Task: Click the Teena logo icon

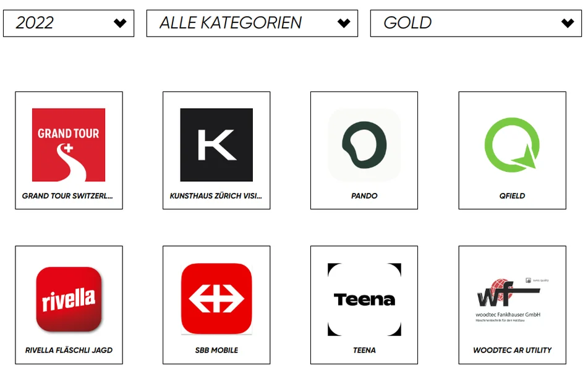Action: tap(364, 299)
